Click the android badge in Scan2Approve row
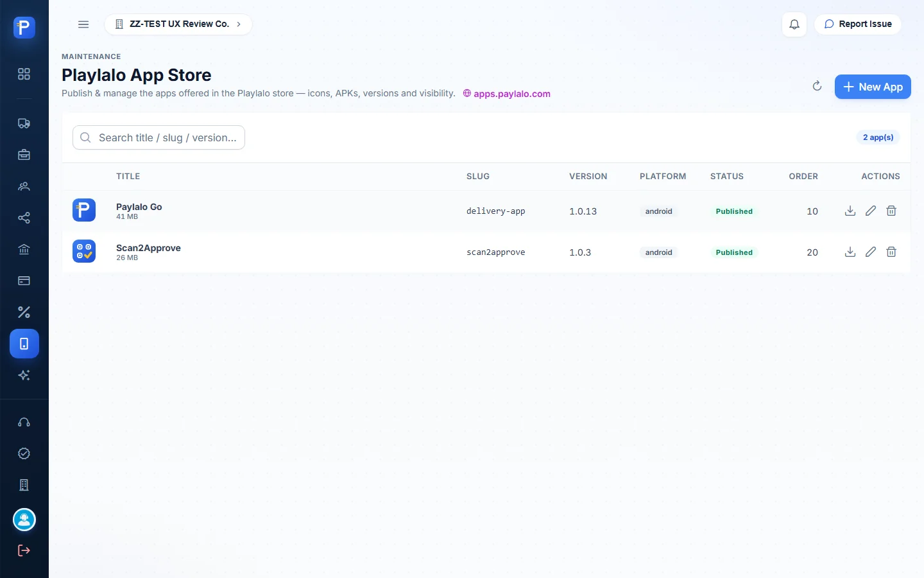The height and width of the screenshot is (578, 924). coord(659,252)
